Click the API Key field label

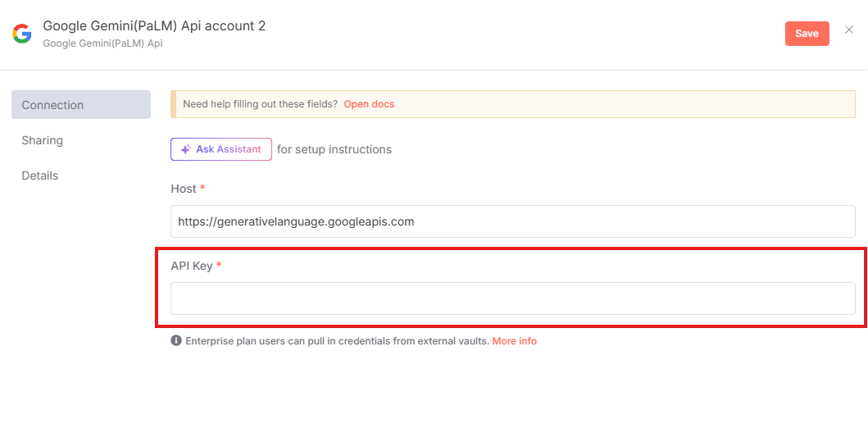click(x=192, y=266)
